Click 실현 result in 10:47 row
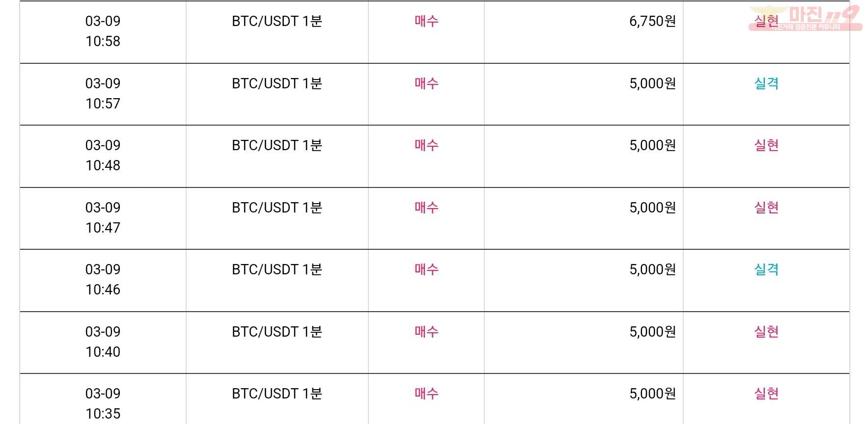Image resolution: width=868 pixels, height=424 pixels. [766, 208]
